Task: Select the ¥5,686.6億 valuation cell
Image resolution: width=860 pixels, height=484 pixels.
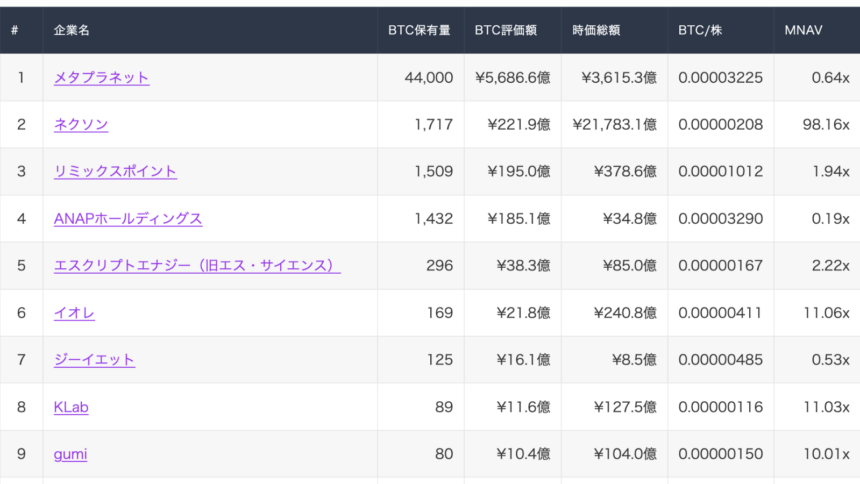Action: pyautogui.click(x=513, y=77)
